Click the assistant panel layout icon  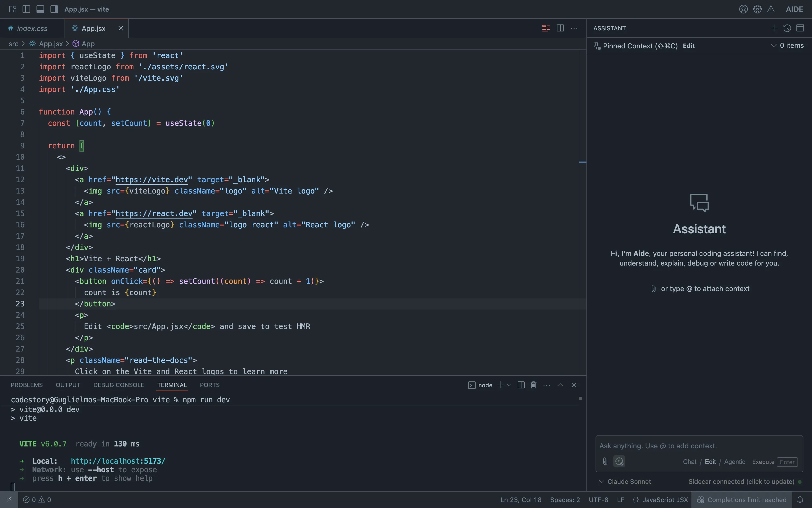(800, 28)
